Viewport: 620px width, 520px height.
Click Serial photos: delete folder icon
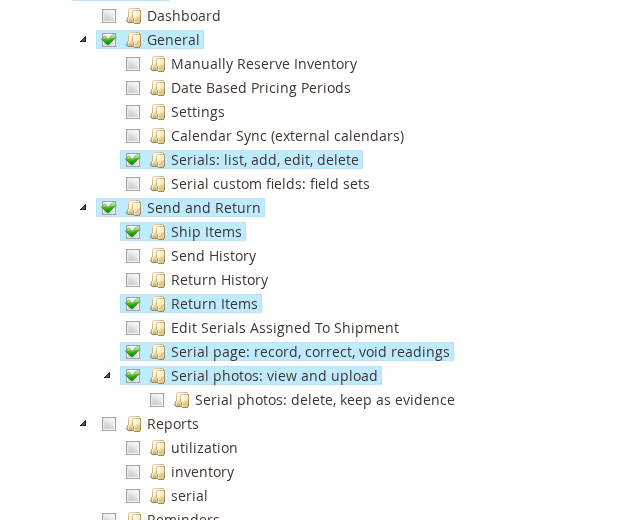coord(182,400)
